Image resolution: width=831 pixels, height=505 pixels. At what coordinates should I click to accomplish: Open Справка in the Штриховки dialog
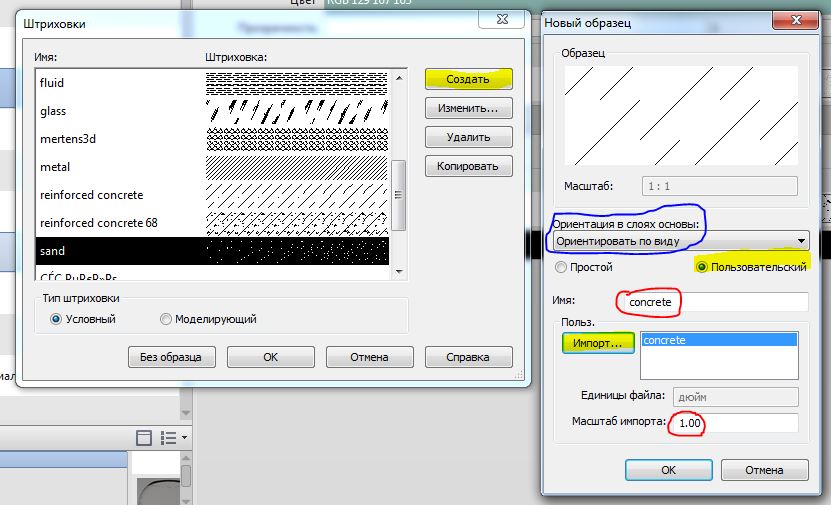click(x=468, y=357)
